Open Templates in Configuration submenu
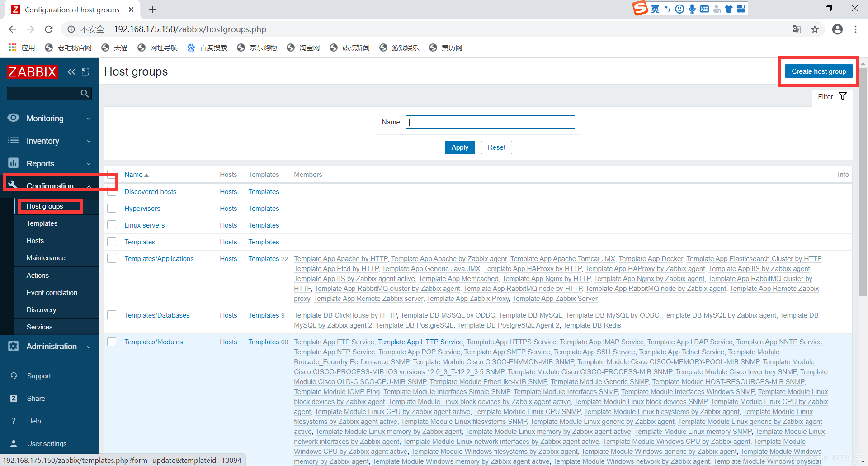Viewport: 868px width, 466px height. click(42, 223)
